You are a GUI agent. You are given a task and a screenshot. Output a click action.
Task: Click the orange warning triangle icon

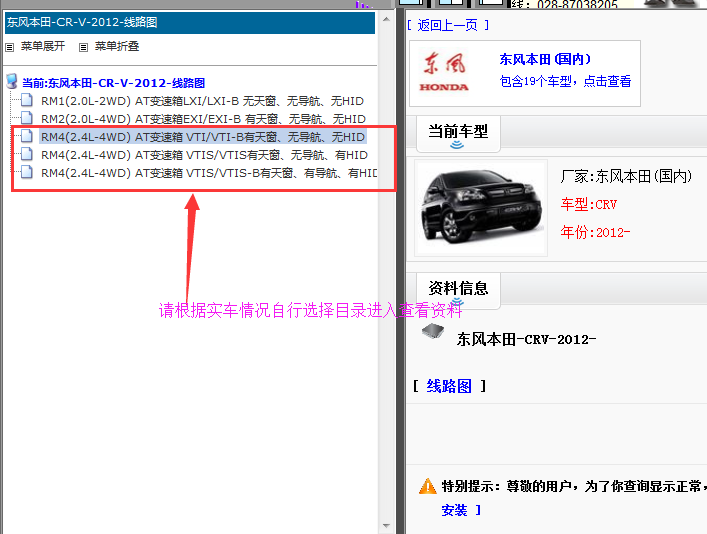(427, 486)
